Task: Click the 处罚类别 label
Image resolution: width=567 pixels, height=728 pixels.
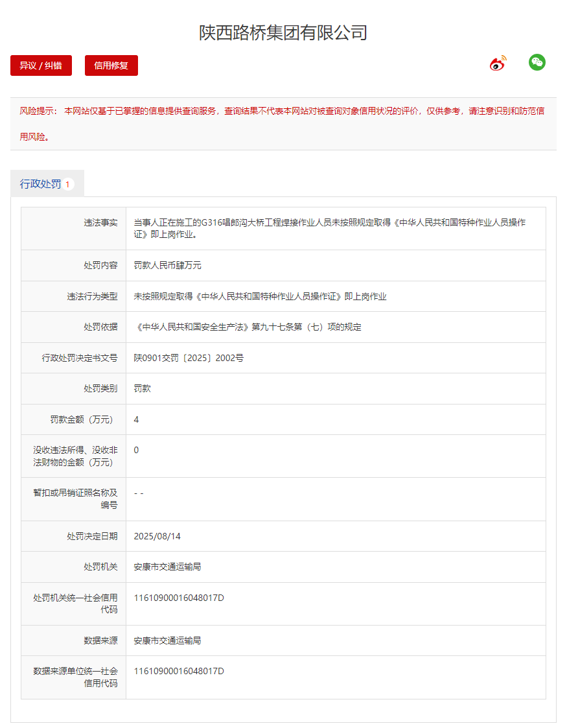Action: [x=100, y=388]
